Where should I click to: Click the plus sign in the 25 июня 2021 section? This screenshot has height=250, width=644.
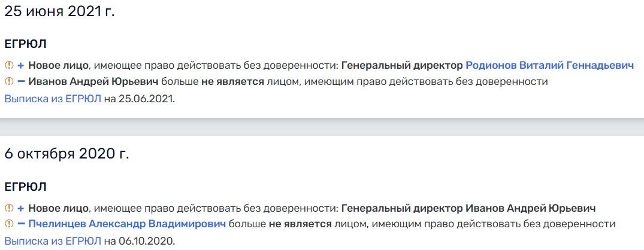click(x=21, y=65)
